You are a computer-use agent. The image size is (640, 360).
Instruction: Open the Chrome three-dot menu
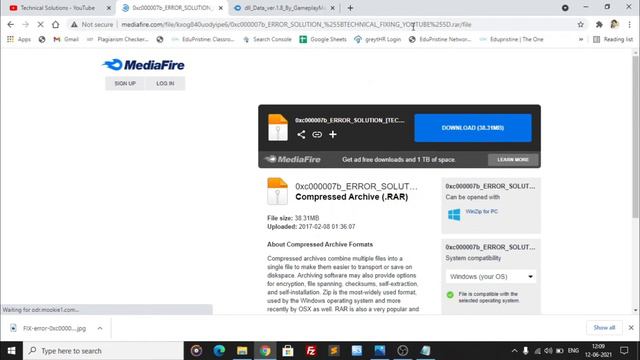pyautogui.click(x=630, y=24)
